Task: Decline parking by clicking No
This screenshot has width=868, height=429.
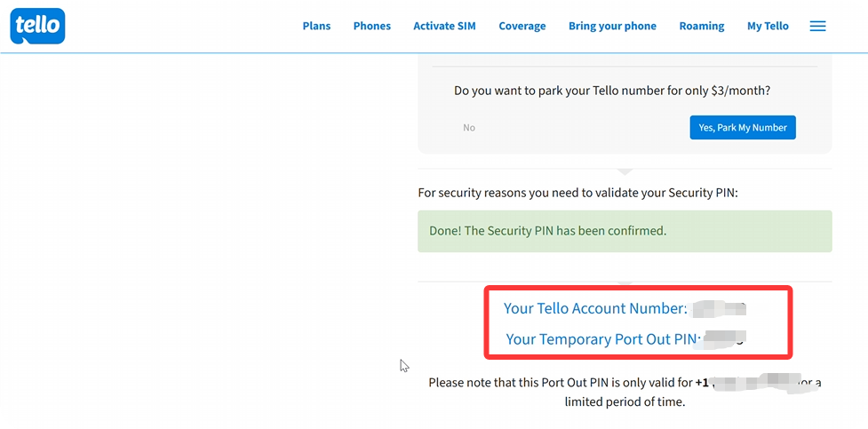Action: tap(469, 128)
